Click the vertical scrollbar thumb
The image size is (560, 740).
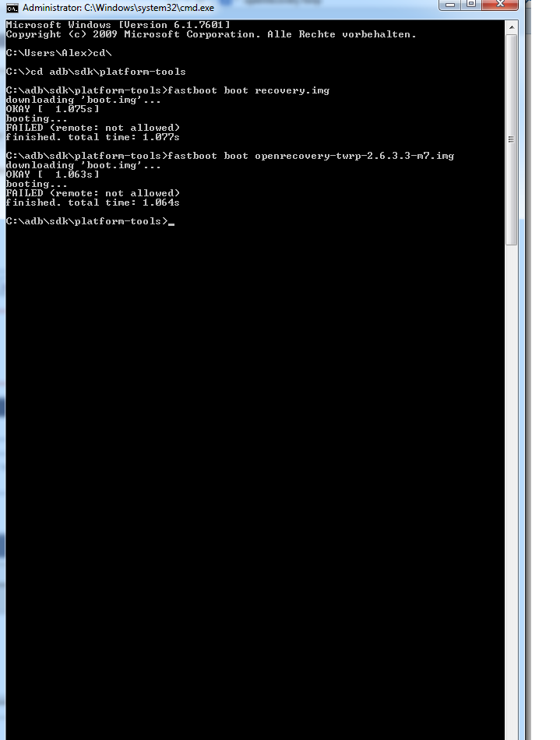(511, 139)
